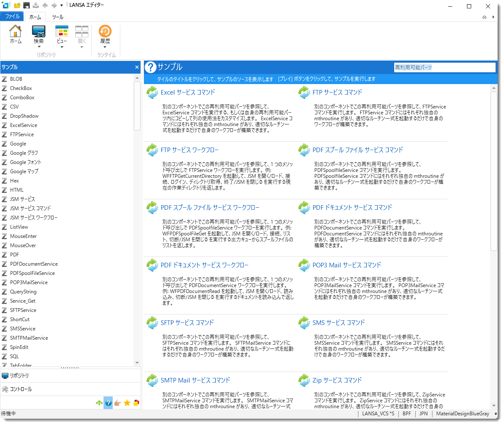
Task: Run the POP3 Mail サービス コマンド play icon
Action: point(304,265)
